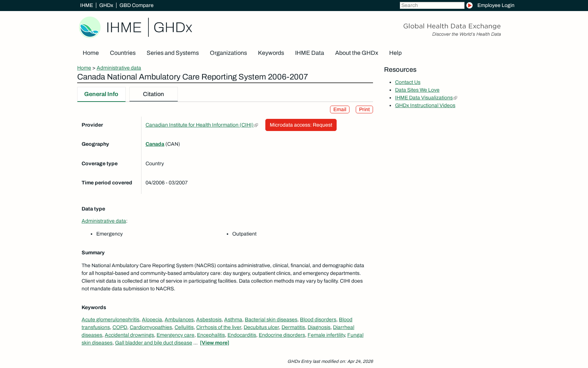Click the Ambulances keyword link

(179, 319)
